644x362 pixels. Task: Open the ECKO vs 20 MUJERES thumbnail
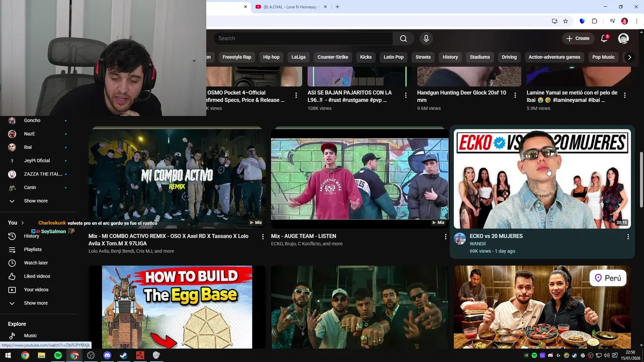(x=542, y=179)
